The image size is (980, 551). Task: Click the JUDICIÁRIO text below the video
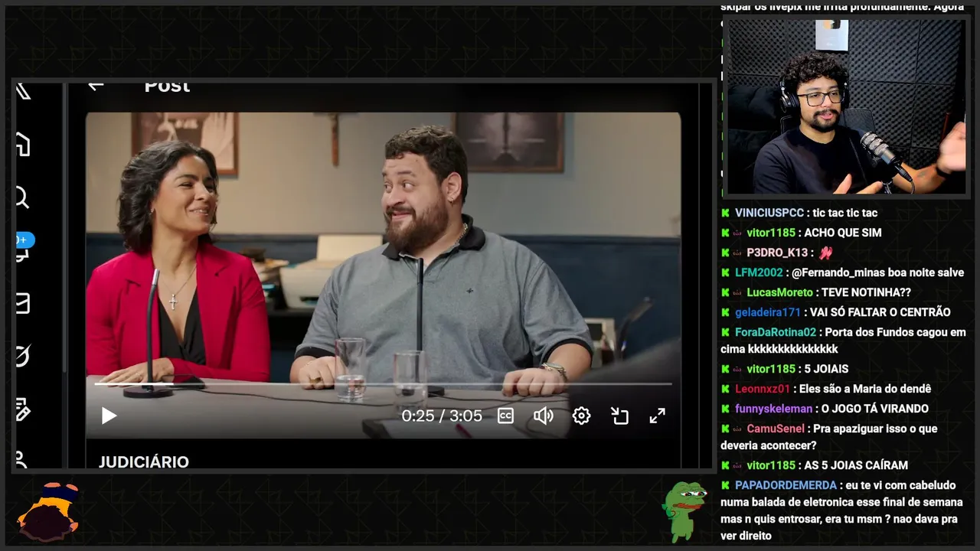pos(144,462)
